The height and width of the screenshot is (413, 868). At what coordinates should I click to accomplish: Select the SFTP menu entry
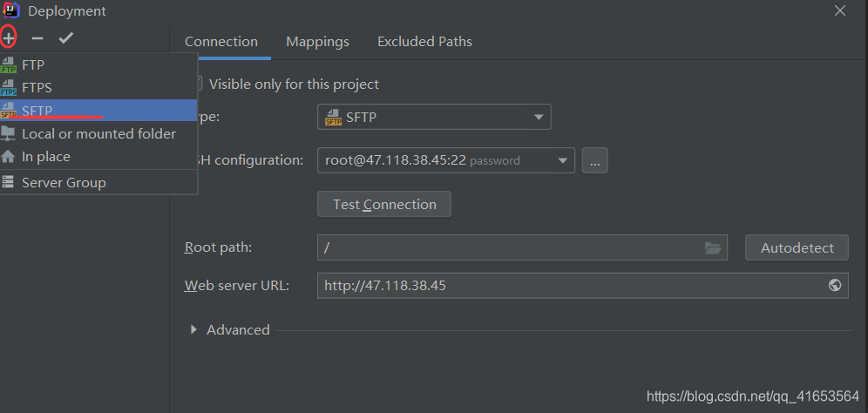tap(98, 110)
